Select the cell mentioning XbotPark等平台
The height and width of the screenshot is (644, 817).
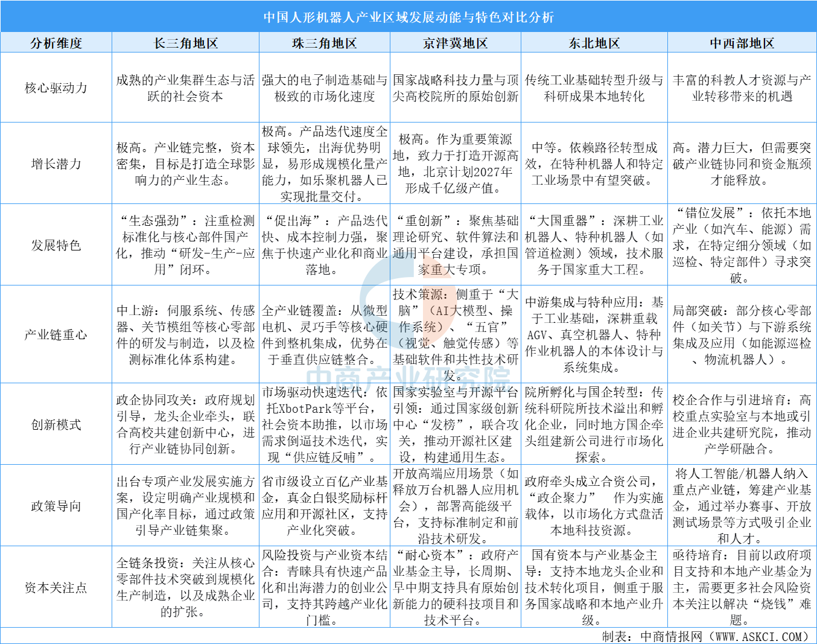[x=325, y=425]
